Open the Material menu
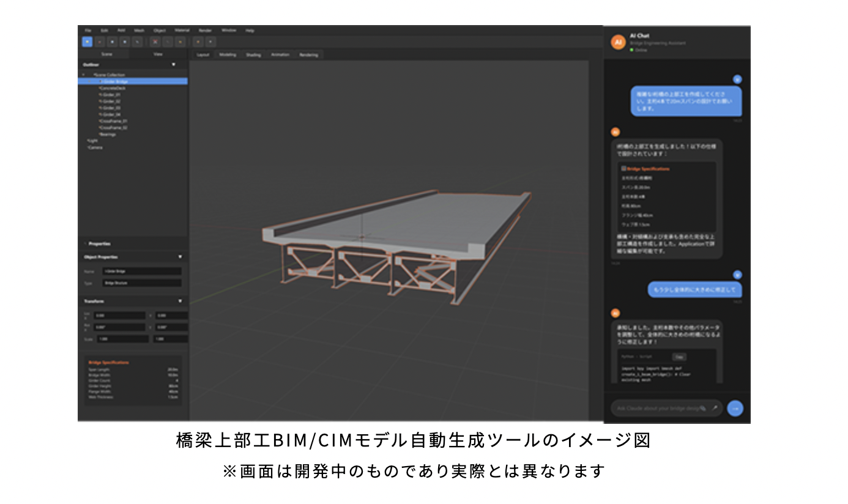This screenshot has width=848, height=504. click(x=182, y=30)
